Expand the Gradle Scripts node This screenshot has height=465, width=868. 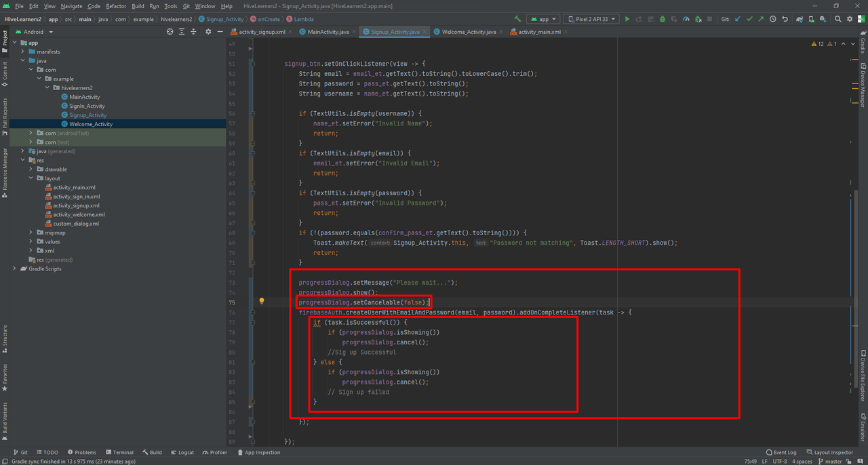[x=15, y=268]
